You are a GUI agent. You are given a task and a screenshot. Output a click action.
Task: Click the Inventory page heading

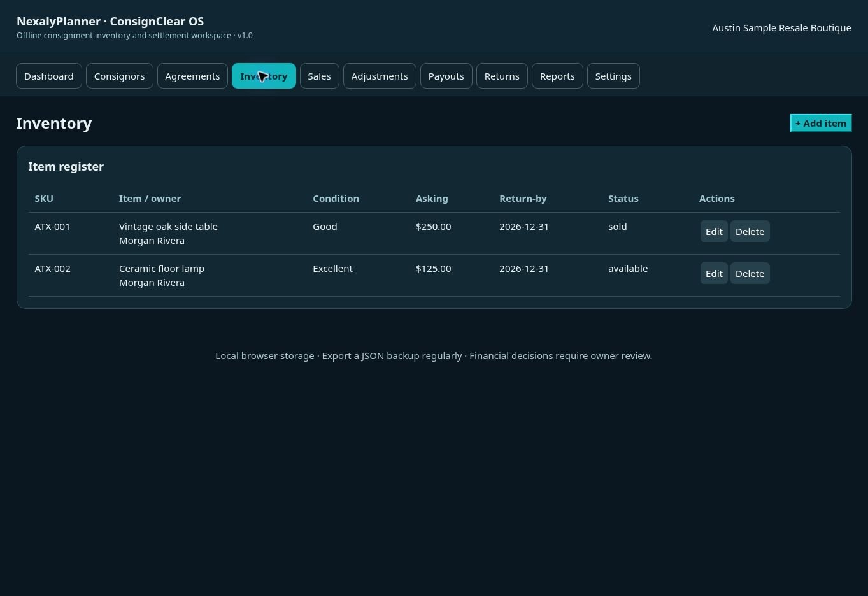pos(54,124)
